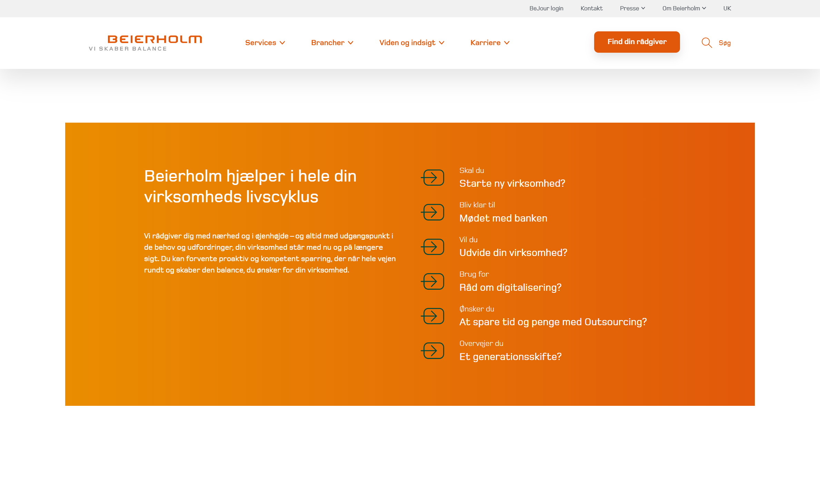820x504 pixels.
Task: Open the Om Beierholm dropdown
Action: click(x=684, y=8)
